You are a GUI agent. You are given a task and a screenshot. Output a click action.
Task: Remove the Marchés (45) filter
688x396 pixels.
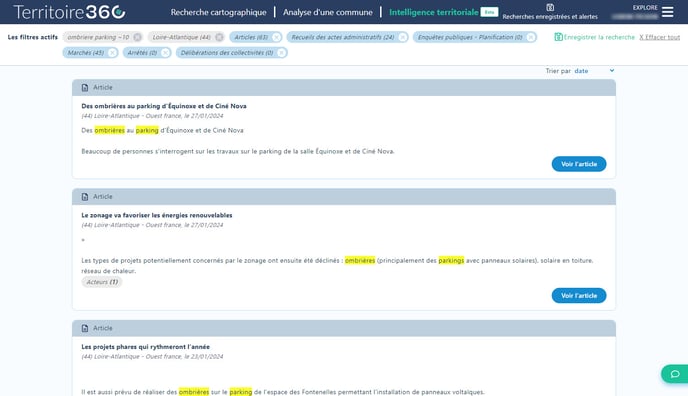112,53
